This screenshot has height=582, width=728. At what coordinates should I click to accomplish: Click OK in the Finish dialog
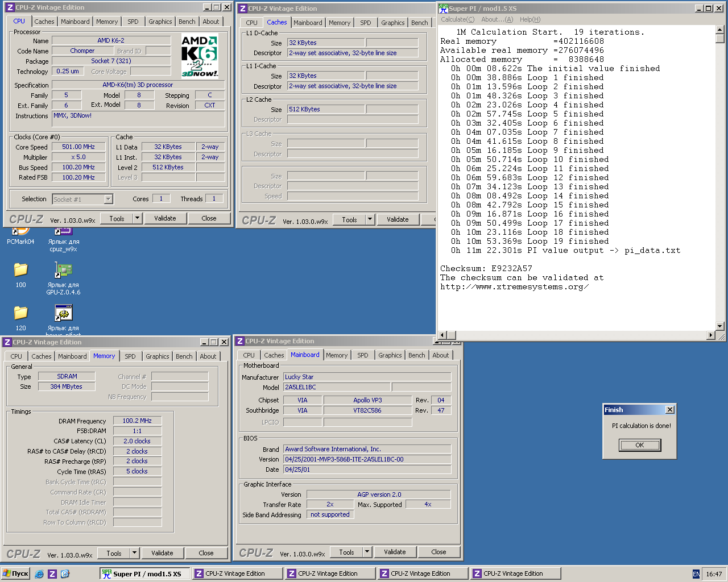click(x=640, y=445)
